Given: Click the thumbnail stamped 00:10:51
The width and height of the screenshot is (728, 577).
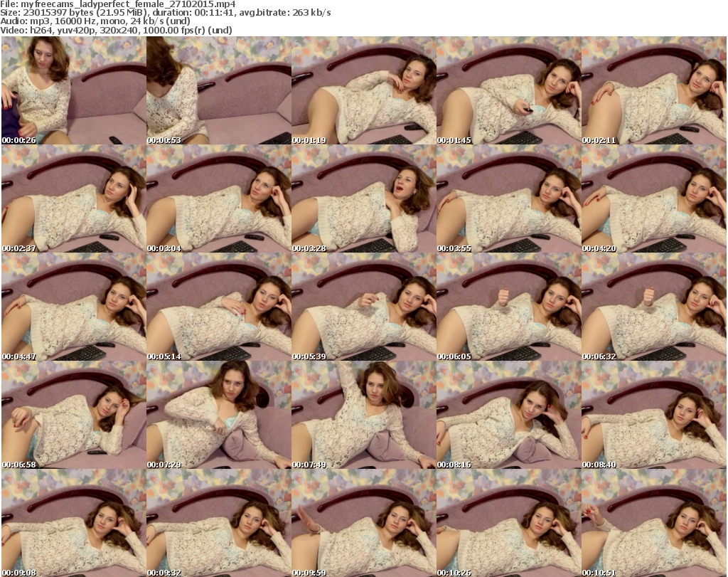Looking at the screenshot, I should tap(654, 523).
